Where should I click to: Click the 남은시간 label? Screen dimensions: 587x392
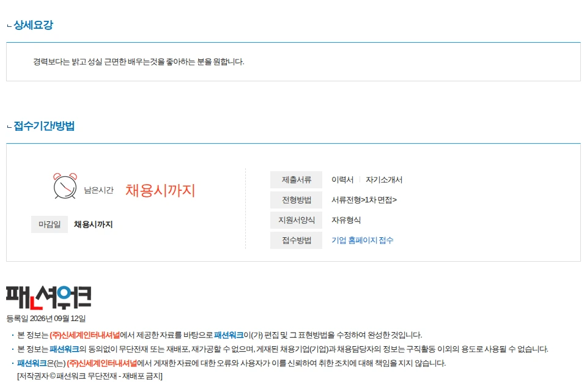pos(98,190)
